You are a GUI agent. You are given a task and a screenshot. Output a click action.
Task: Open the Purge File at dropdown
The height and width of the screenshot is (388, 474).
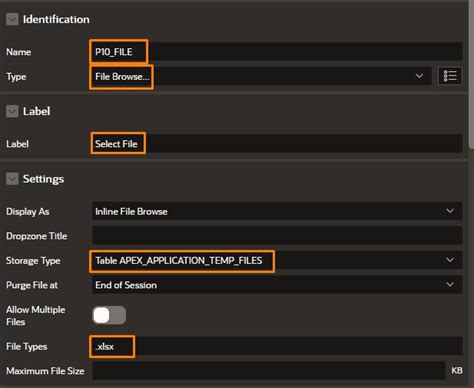(x=277, y=285)
